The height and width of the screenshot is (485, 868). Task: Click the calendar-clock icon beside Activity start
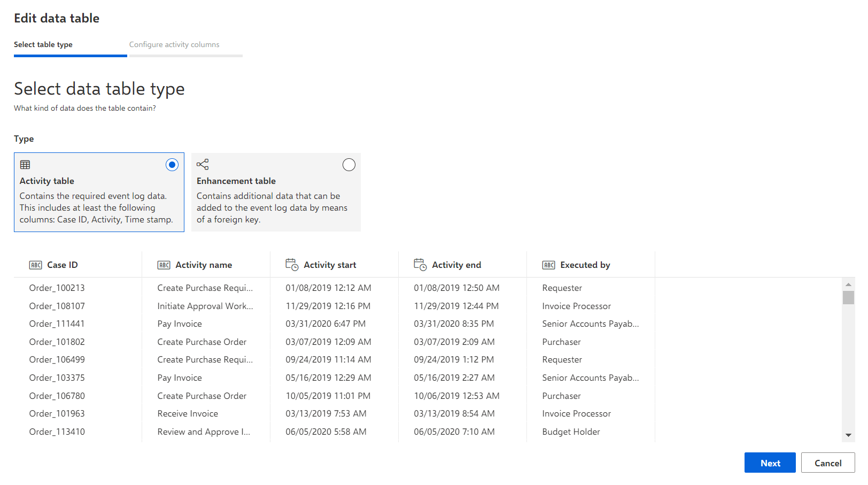(292, 265)
